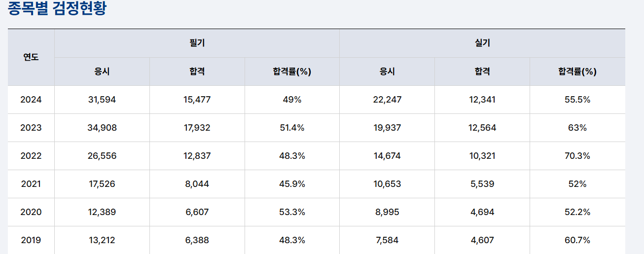The image size is (644, 254).
Task: Select the 70.3% pass rate cell
Action: click(577, 156)
